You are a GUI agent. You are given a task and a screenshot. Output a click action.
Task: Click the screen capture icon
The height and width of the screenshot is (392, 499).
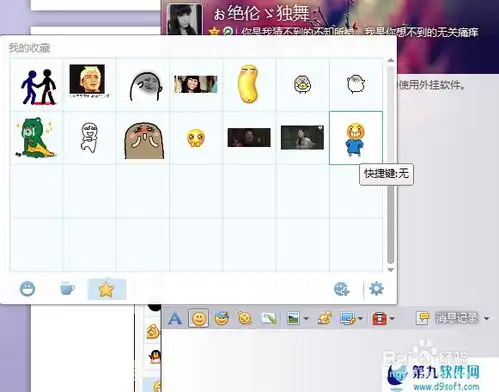348,318
